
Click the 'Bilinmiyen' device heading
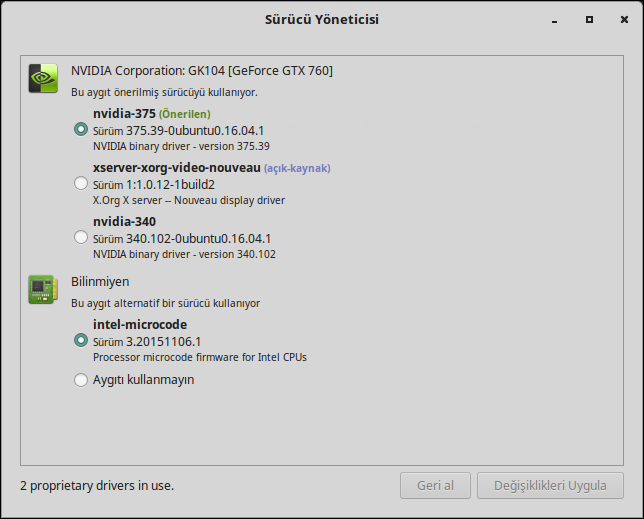tap(100, 282)
